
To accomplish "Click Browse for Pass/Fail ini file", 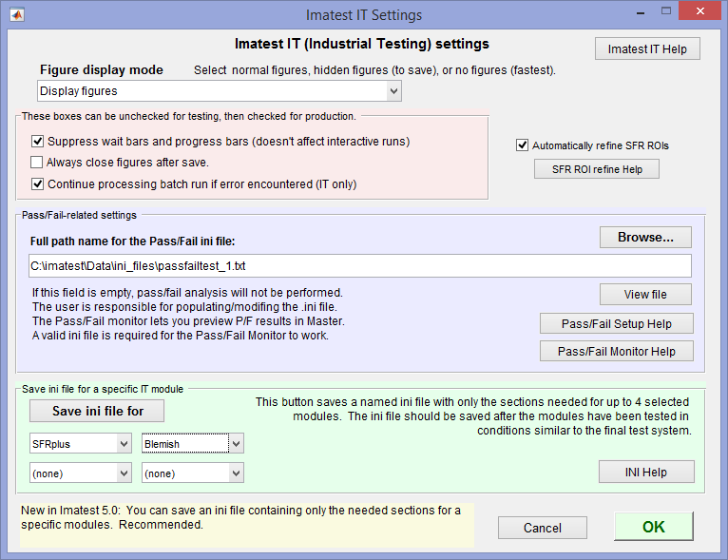I will (x=645, y=238).
